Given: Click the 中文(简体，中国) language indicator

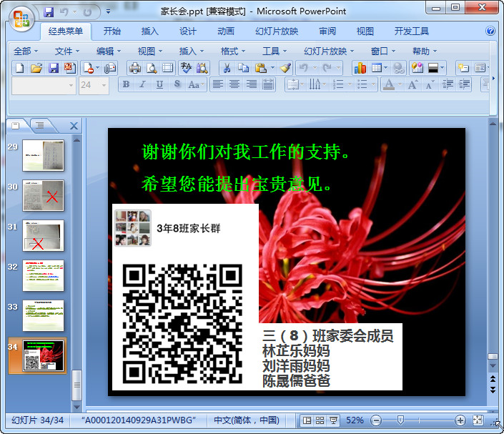Looking at the screenshot, I should [x=247, y=420].
